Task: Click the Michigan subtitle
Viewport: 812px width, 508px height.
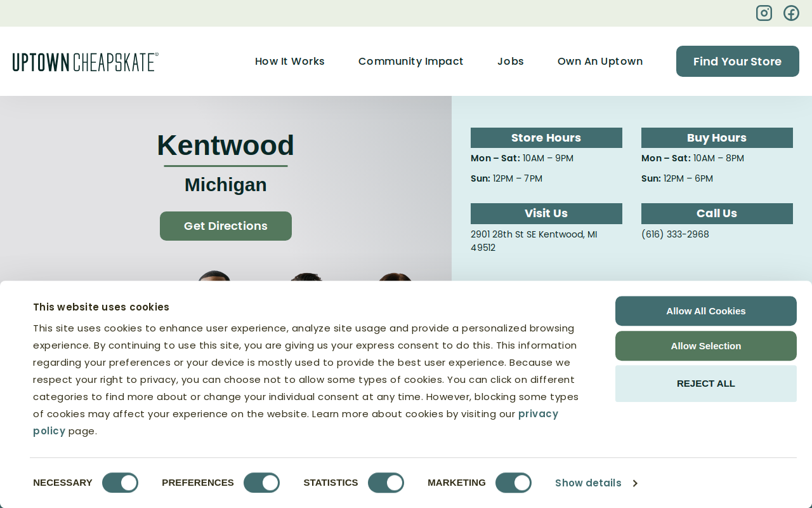Action: pos(226,185)
